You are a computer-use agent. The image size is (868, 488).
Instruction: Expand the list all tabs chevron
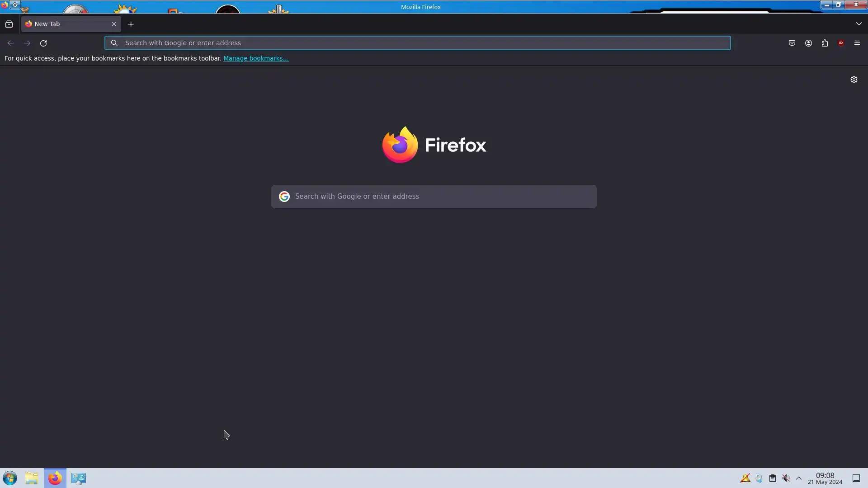pyautogui.click(x=859, y=24)
